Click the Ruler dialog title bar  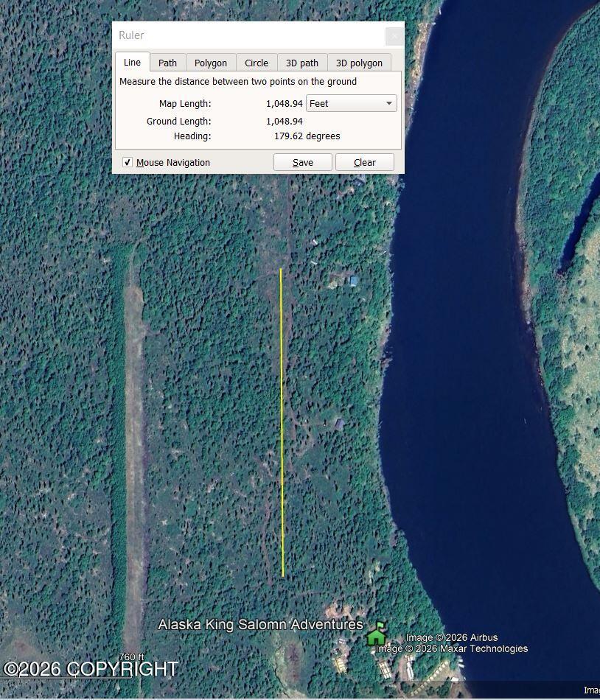click(221, 35)
